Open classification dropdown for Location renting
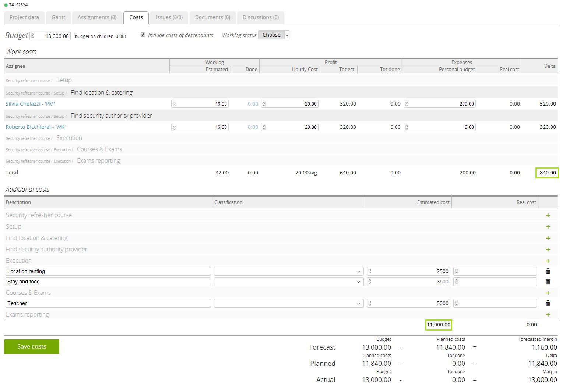Viewport: 566px width, 392px height. pyautogui.click(x=289, y=271)
